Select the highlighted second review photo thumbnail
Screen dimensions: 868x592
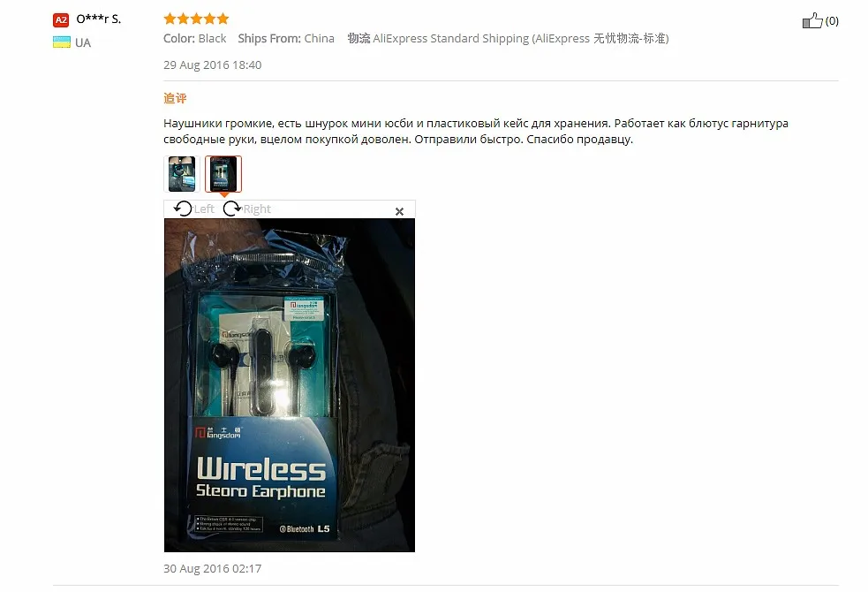click(223, 174)
